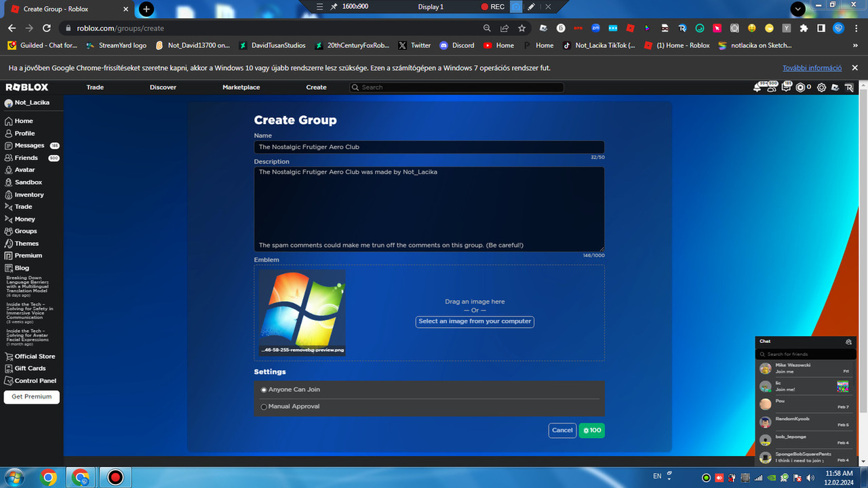Image resolution: width=868 pixels, height=488 pixels.
Task: Expand the hidden bookmarks chevron
Action: [855, 45]
